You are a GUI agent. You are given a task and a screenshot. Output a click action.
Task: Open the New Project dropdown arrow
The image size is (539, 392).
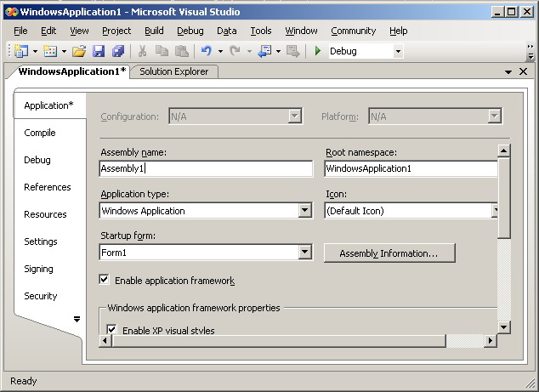tap(35, 52)
